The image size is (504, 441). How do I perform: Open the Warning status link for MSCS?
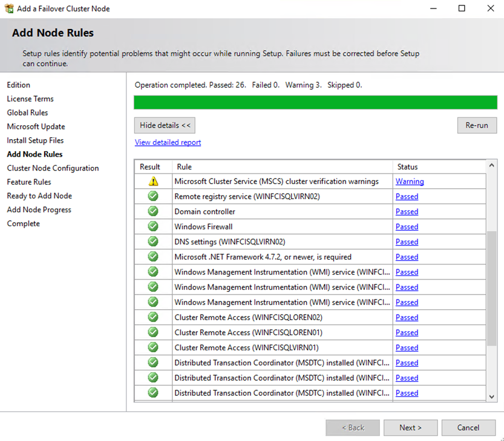coord(410,181)
